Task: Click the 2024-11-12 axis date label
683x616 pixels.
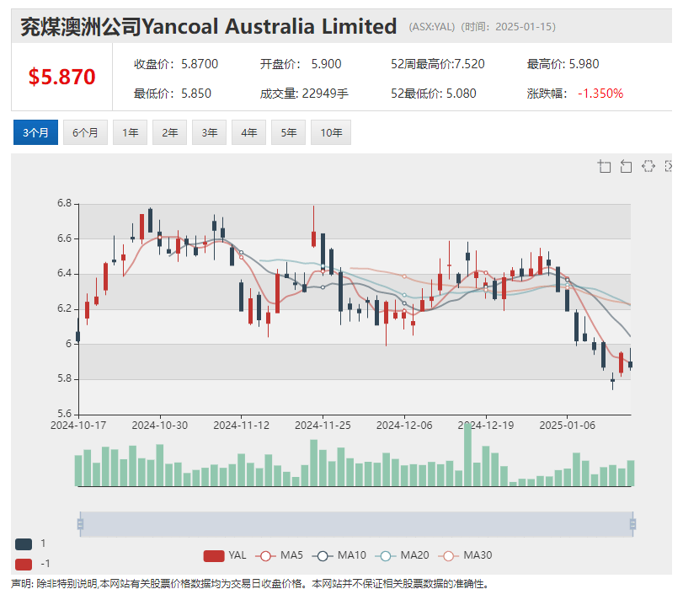Action: coord(242,426)
